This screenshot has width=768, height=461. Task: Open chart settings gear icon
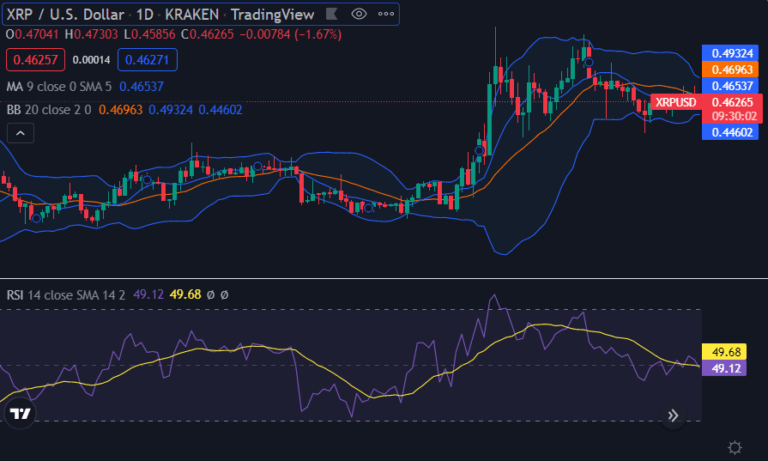[735, 447]
